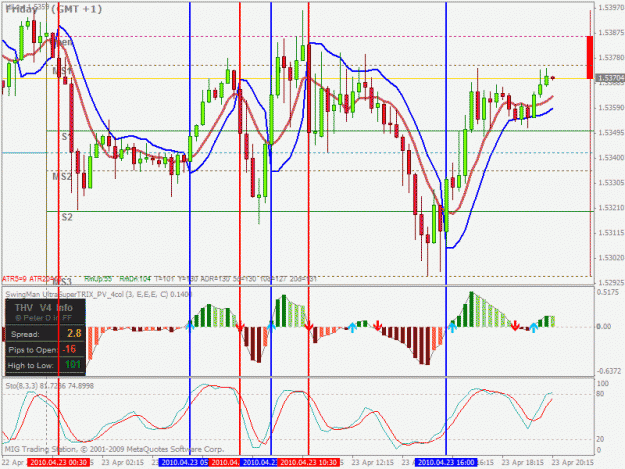Screen dimensions: 625x469
Task: Click the 23 Apr 12:15 time label
Action: (373, 463)
